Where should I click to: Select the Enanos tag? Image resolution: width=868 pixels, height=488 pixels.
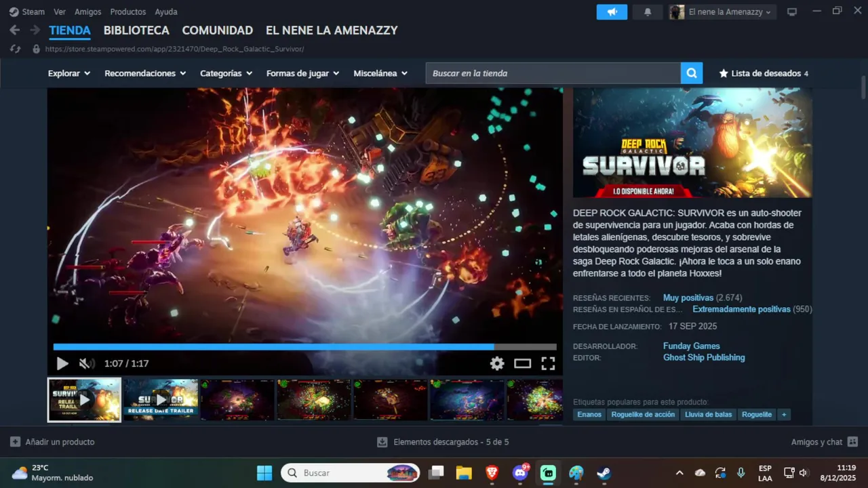pyautogui.click(x=589, y=414)
